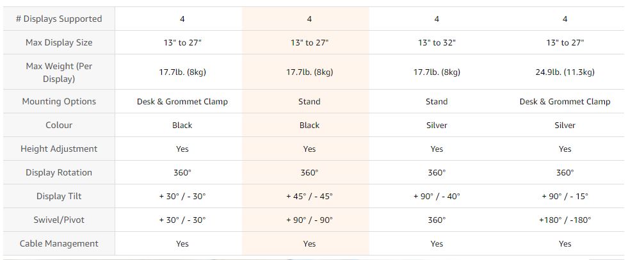Click the "Max Weight (Per Display)" header cell
Screen dimensions: 644x260
pyautogui.click(x=59, y=72)
